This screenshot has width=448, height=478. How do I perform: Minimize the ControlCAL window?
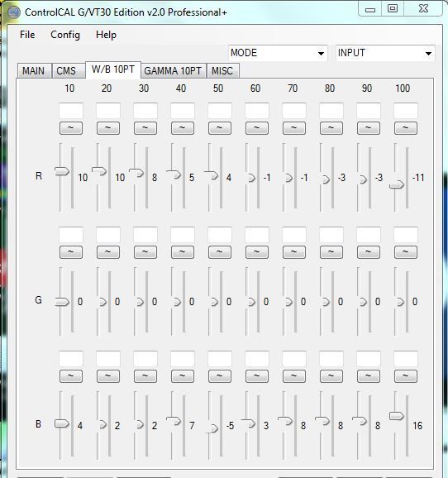click(370, 9)
